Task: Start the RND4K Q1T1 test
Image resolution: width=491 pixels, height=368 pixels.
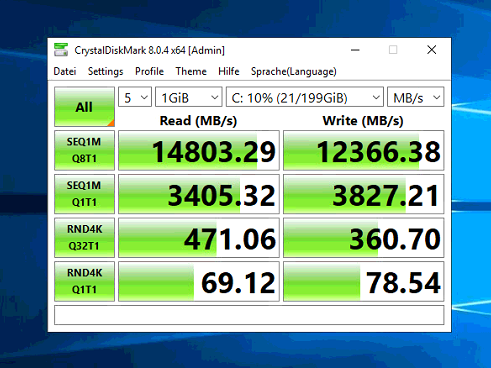Action: point(84,281)
